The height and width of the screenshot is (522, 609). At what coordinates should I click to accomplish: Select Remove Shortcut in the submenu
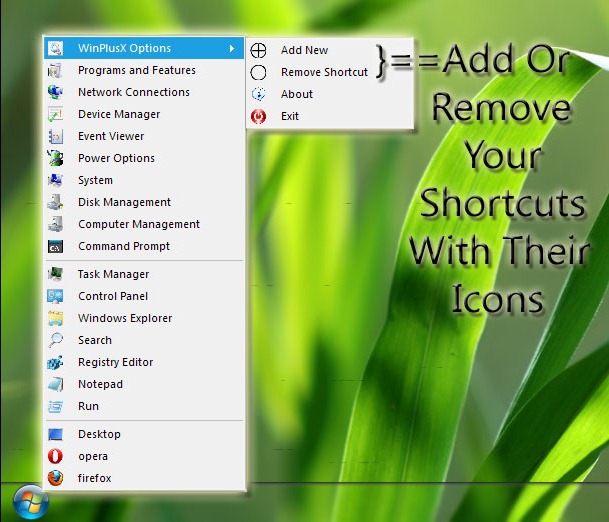tap(324, 72)
